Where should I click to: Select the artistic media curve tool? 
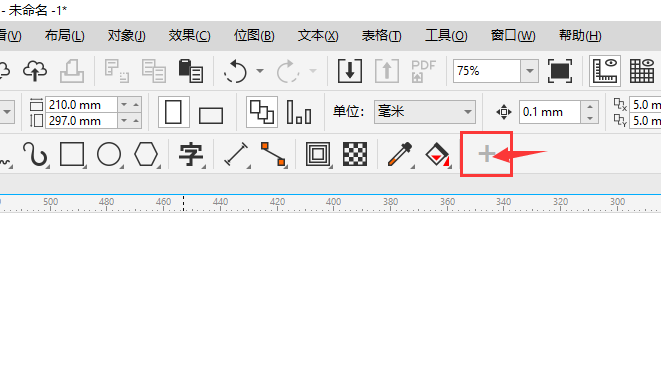(x=35, y=154)
